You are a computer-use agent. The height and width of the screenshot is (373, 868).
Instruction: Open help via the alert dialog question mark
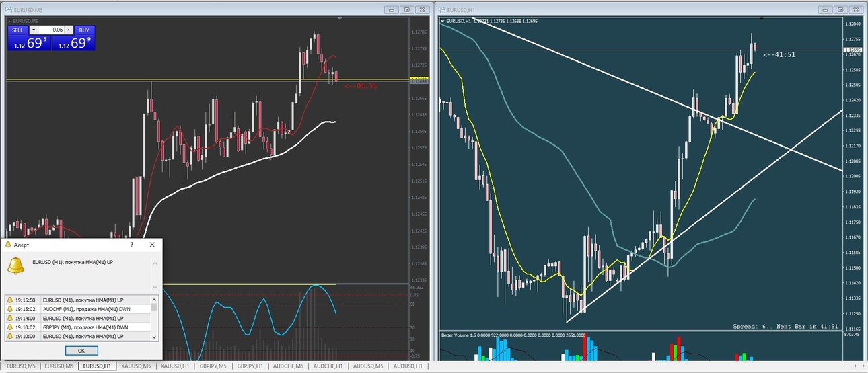pos(131,245)
